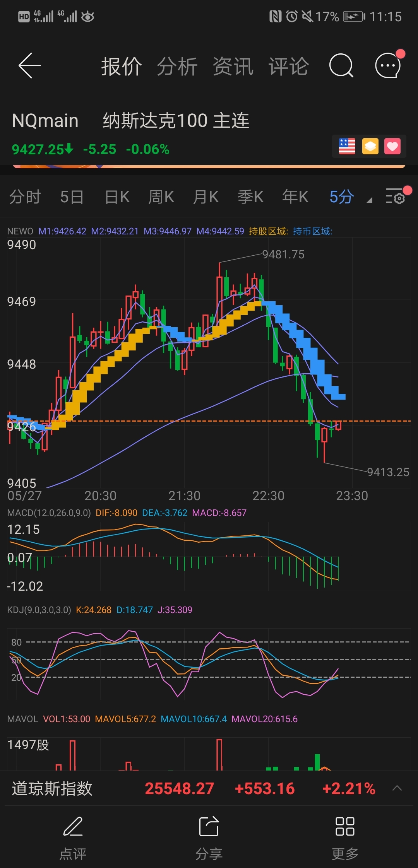Expand the 道琼斯指数 index bar chevron
418x868 pixels.
(397, 788)
